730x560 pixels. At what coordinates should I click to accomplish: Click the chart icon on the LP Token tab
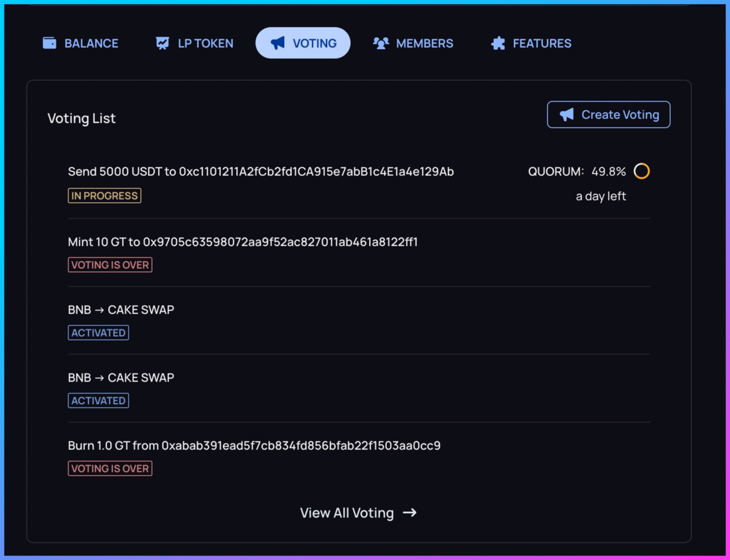[x=161, y=42]
